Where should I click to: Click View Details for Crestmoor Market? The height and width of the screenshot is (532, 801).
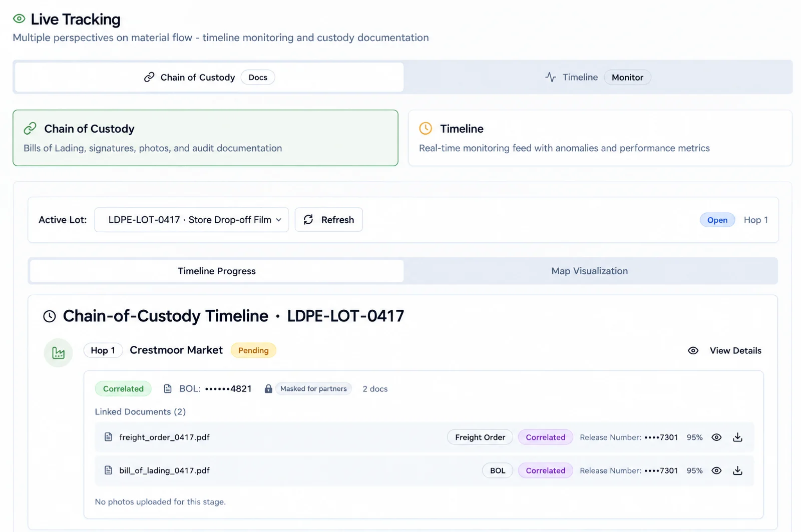pos(725,351)
